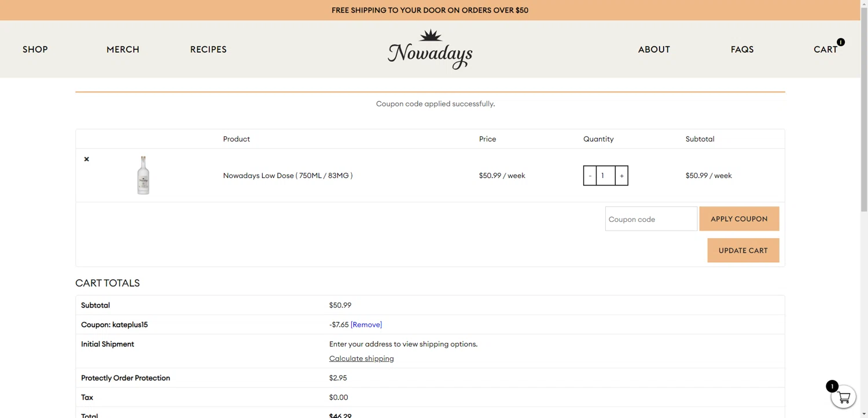Remove Nowadays Low Dose from cart
This screenshot has height=418, width=868.
87,159
